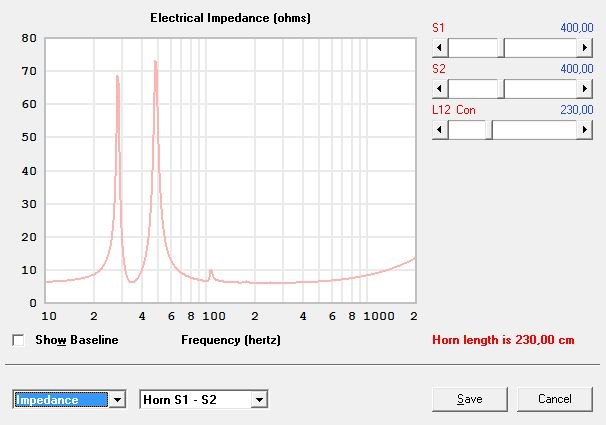Expand the Horn S1 - S2 dropdown
The width and height of the screenshot is (606, 425).
(x=259, y=400)
